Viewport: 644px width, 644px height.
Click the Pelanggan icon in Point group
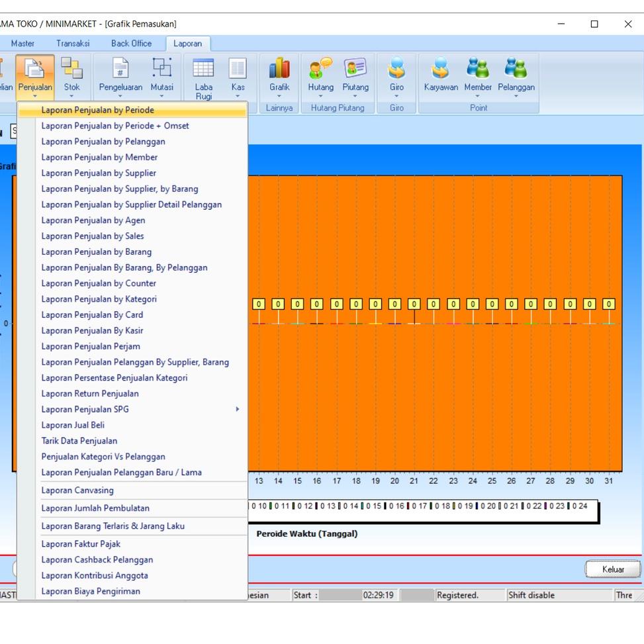point(516,73)
